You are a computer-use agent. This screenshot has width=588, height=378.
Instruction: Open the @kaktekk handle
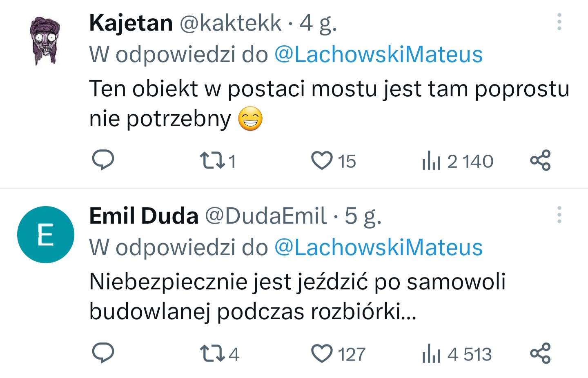click(231, 23)
